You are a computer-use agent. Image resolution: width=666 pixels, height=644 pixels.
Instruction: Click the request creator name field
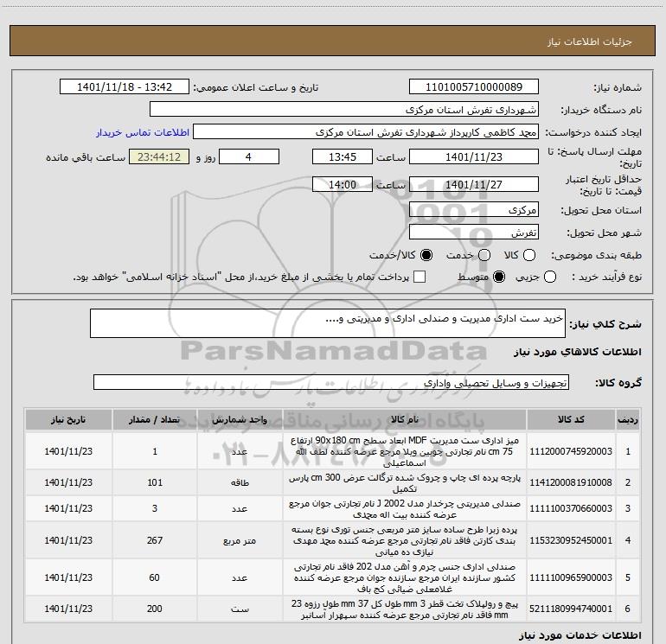tap(366, 132)
